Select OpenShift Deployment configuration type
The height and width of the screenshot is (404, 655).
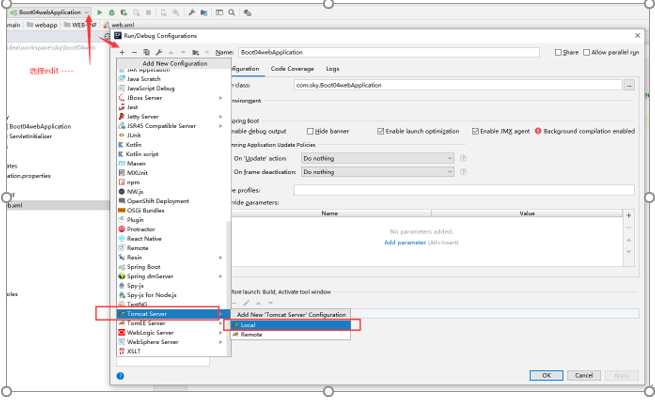(x=158, y=201)
